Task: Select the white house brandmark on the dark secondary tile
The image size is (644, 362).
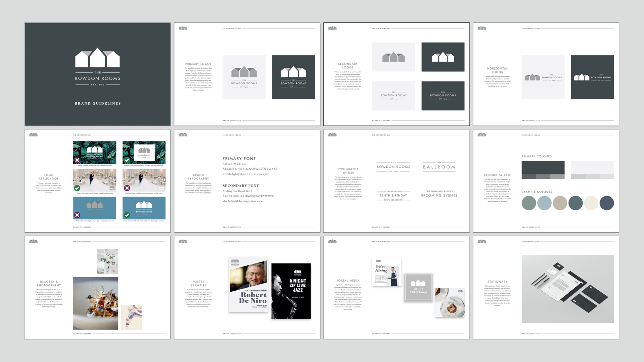Action: tap(443, 57)
